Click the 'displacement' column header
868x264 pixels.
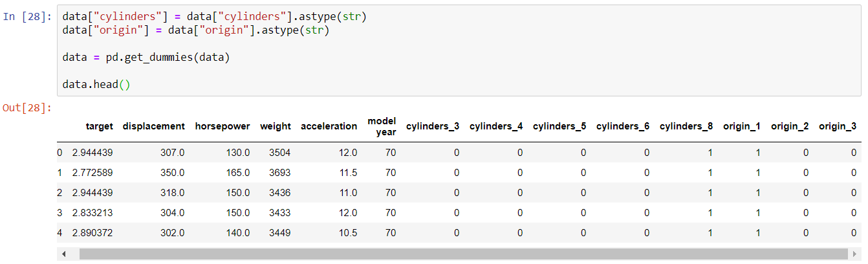tap(153, 126)
